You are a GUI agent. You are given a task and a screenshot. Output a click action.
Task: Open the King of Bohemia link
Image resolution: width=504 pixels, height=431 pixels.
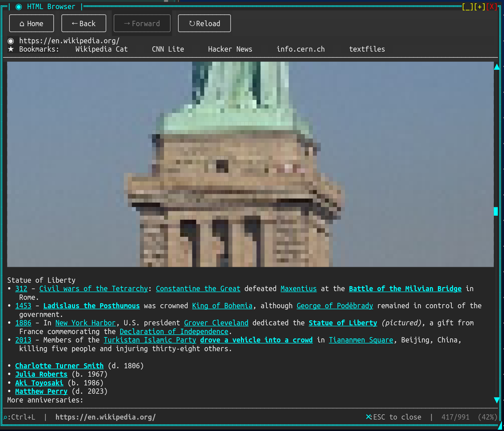222,306
